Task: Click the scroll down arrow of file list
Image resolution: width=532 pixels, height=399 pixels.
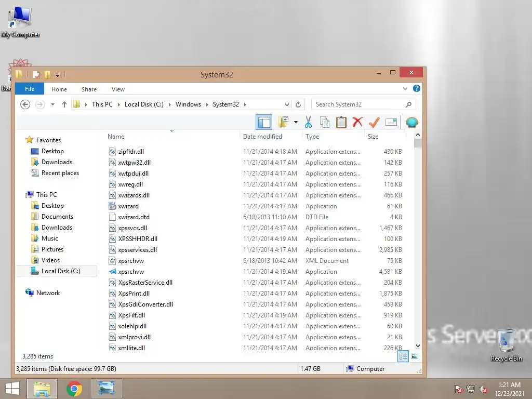Action: (418, 345)
